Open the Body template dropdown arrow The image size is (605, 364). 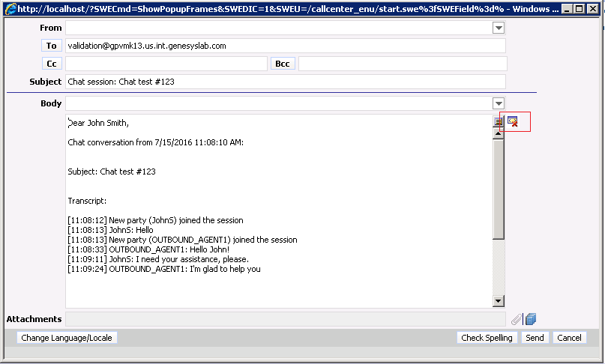[x=499, y=103]
